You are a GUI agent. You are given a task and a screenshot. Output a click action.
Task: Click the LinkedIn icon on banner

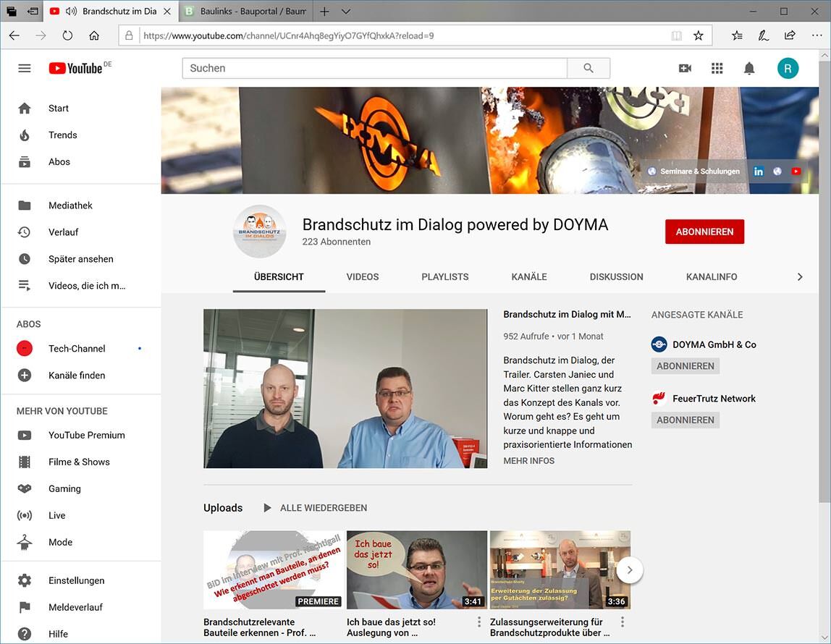click(x=759, y=171)
